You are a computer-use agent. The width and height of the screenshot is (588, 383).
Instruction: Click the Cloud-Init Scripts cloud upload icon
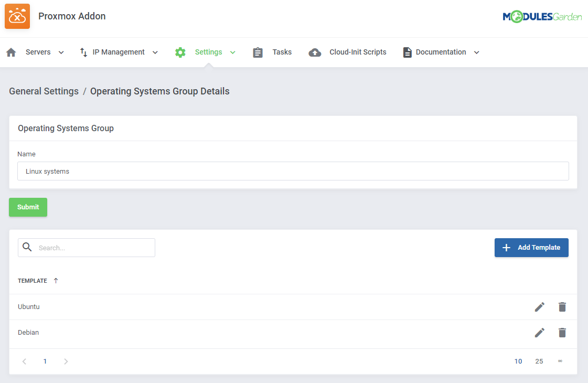(x=315, y=52)
